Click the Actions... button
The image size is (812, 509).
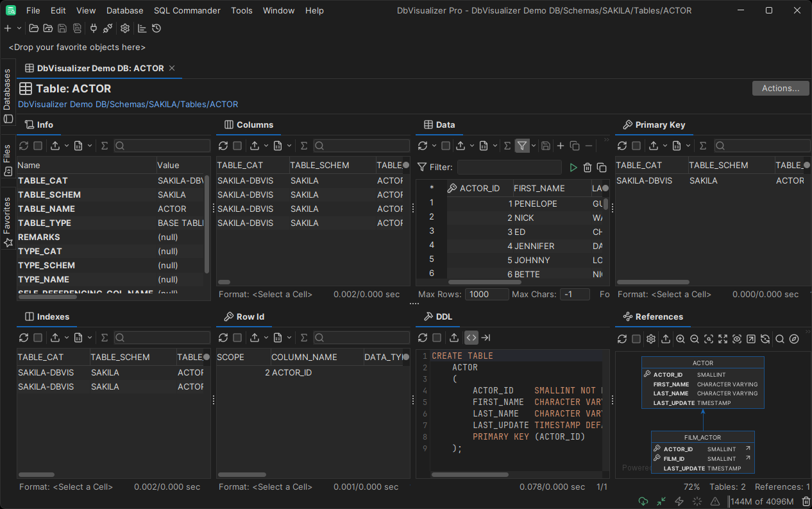(x=780, y=88)
